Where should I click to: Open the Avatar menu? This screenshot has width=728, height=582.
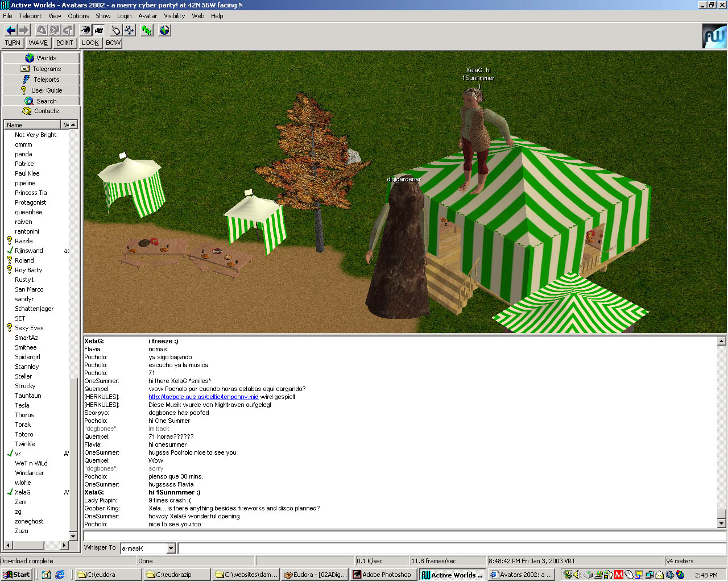pos(147,16)
